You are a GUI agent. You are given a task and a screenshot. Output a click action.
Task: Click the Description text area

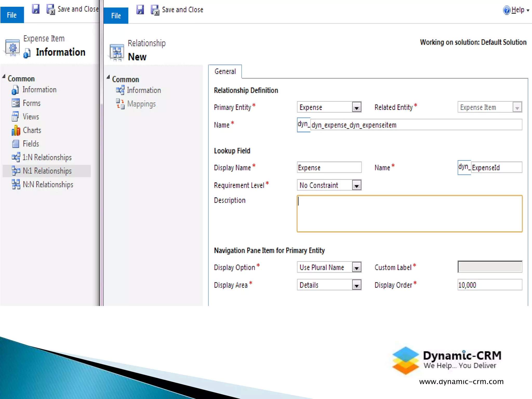click(409, 214)
